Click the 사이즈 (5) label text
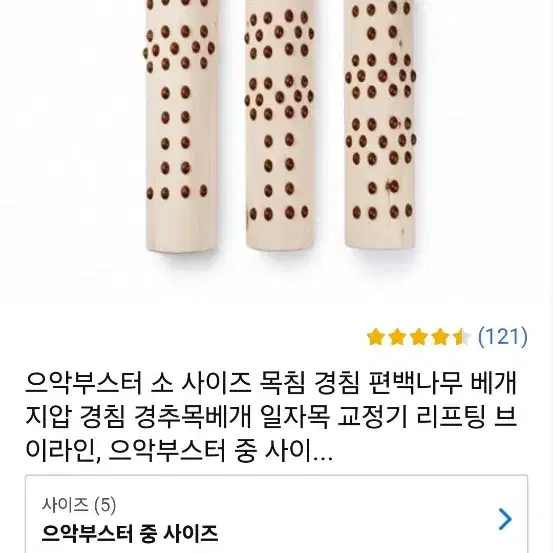The width and height of the screenshot is (553, 553). (79, 505)
